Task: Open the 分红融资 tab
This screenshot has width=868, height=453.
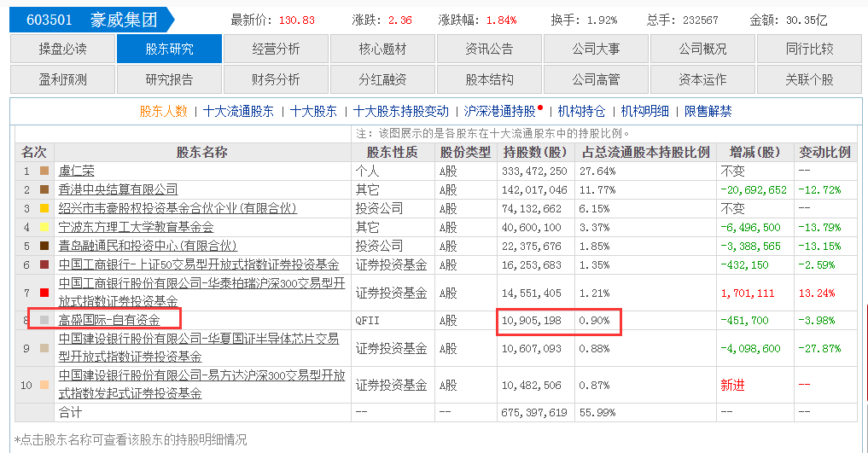Action: pyautogui.click(x=382, y=79)
